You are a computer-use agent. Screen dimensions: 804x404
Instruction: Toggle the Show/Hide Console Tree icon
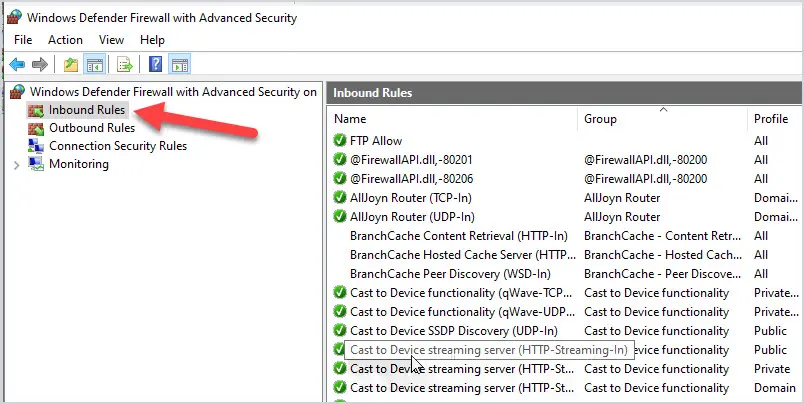pos(95,65)
